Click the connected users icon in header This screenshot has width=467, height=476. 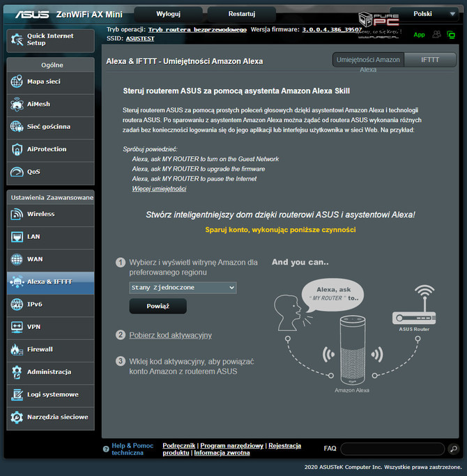[x=436, y=34]
